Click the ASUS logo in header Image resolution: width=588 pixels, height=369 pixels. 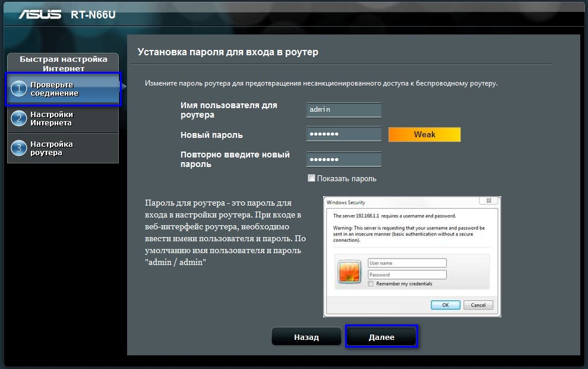40,14
